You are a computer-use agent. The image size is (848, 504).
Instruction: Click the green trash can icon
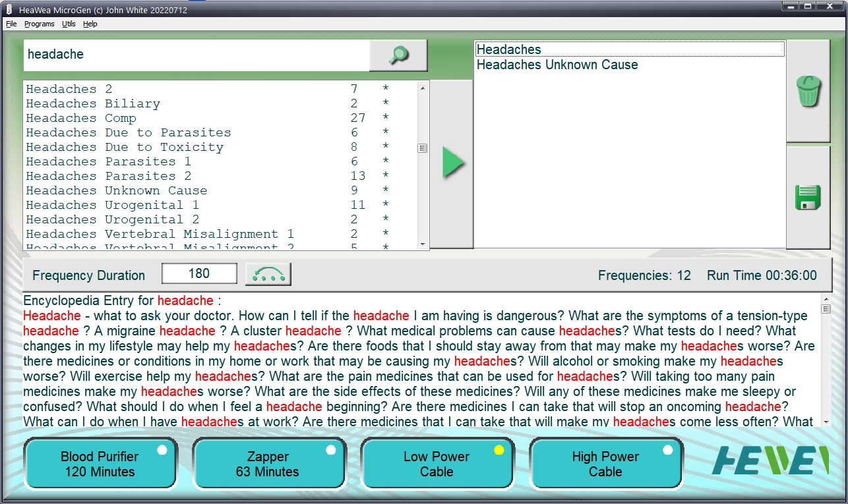pyautogui.click(x=808, y=91)
